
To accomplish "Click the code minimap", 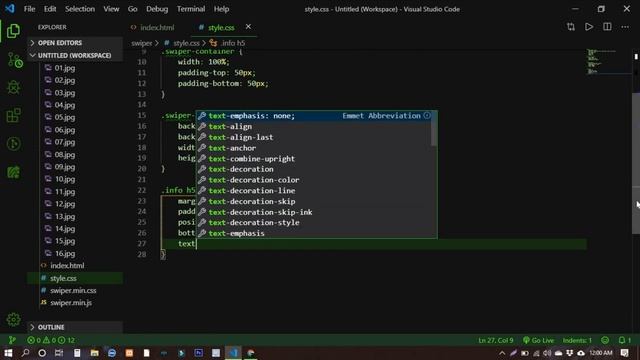I will click(x=608, y=62).
